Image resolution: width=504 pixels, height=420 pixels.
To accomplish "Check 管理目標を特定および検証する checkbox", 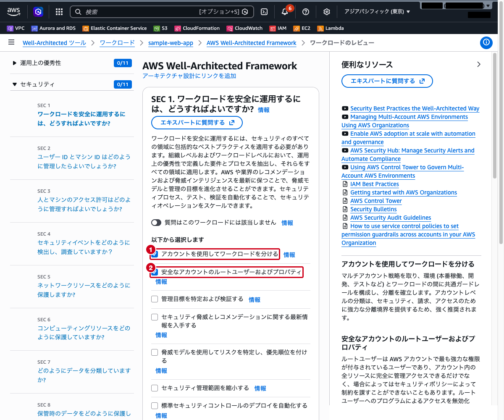I will (x=155, y=299).
